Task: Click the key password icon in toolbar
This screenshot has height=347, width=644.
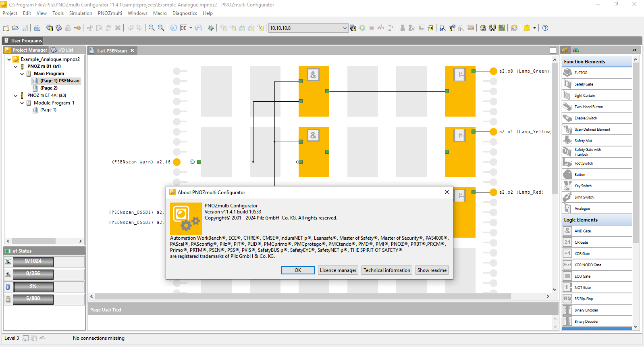Action: 77,28
